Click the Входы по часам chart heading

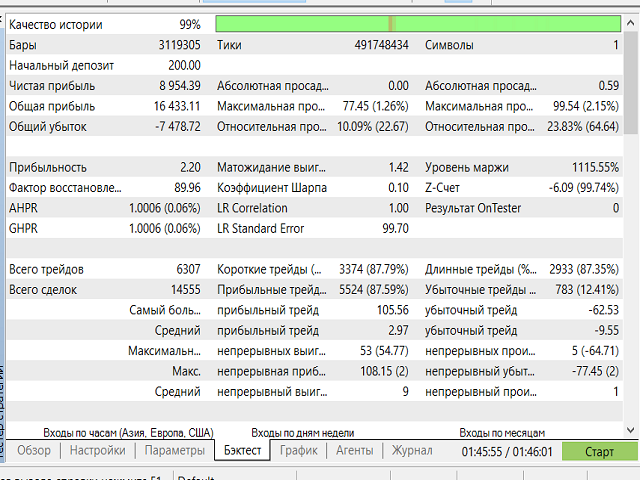129,433
